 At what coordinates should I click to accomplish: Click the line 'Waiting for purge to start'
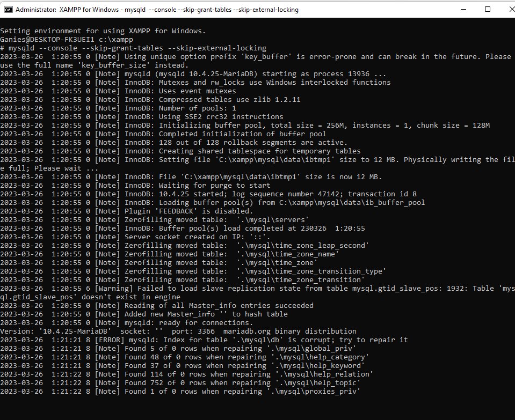(x=135, y=186)
